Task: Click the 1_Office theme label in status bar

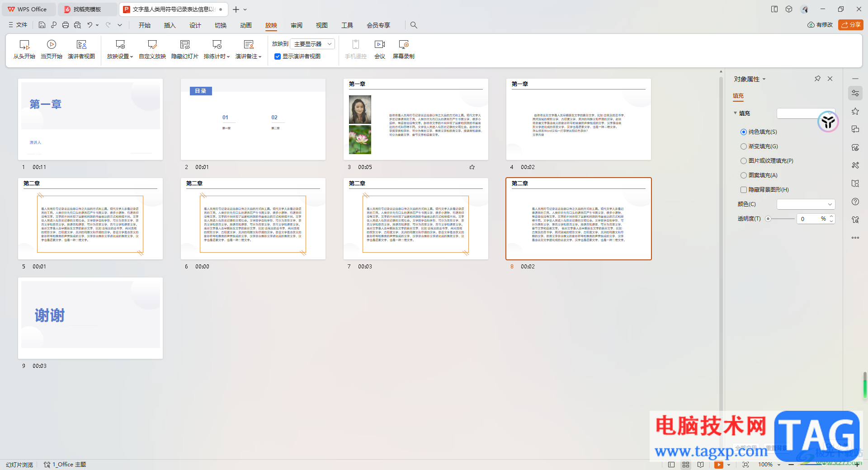Action: [x=65, y=465]
